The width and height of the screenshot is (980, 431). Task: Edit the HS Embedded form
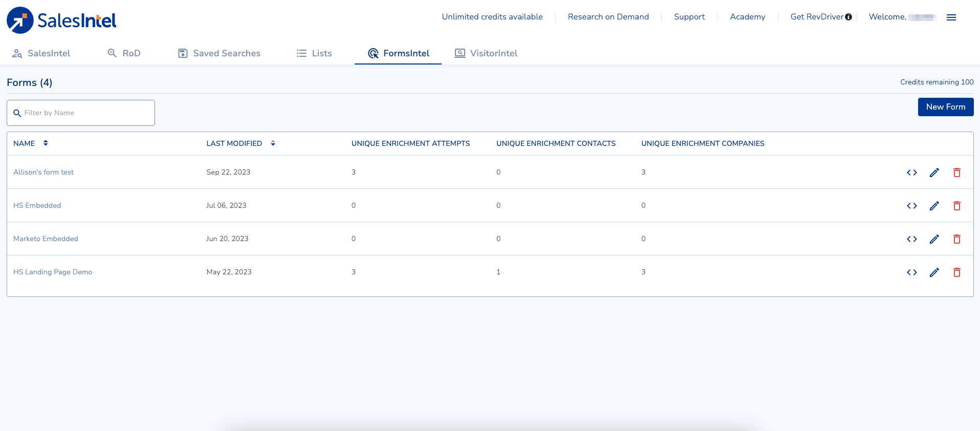click(x=934, y=206)
